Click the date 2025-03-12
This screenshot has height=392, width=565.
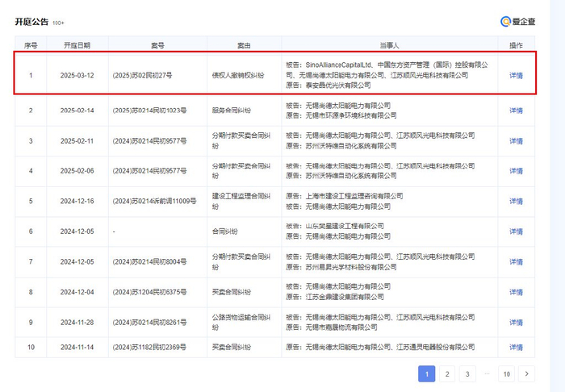tap(77, 76)
